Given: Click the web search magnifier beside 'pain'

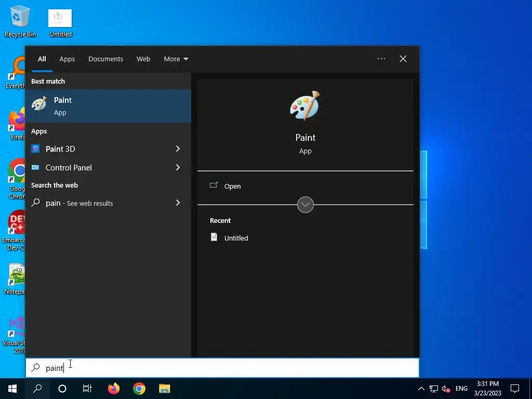Looking at the screenshot, I should click(x=35, y=203).
